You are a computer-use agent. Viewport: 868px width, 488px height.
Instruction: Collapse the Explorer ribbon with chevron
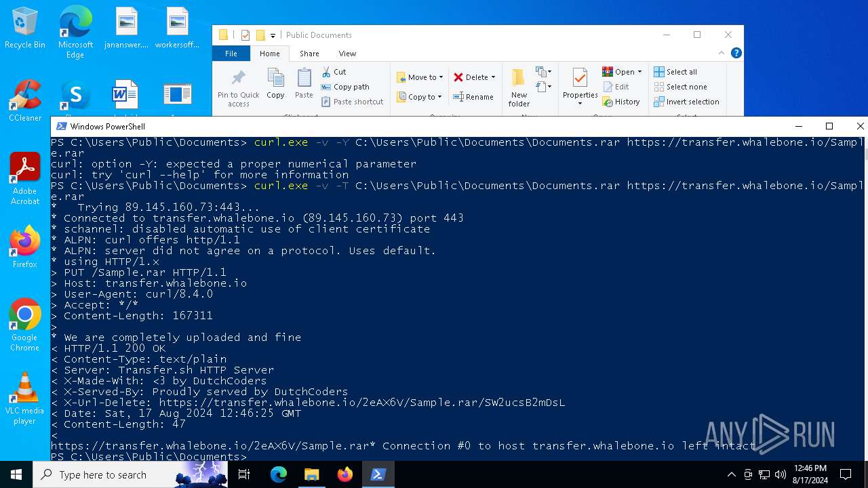coord(722,53)
